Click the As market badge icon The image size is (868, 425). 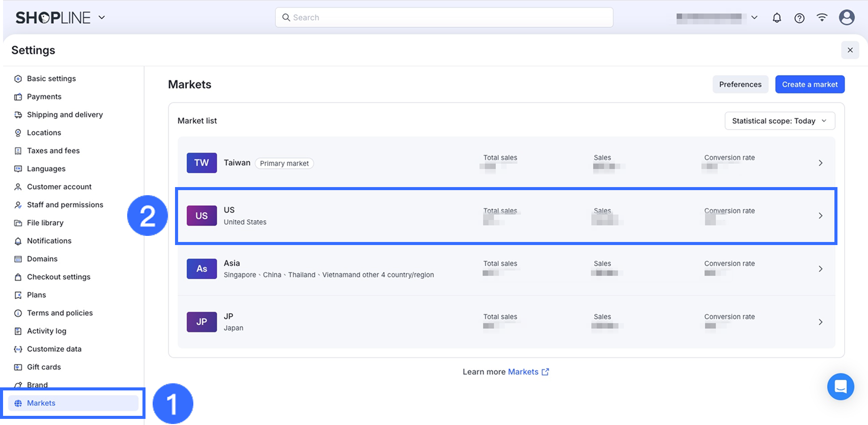pos(201,269)
